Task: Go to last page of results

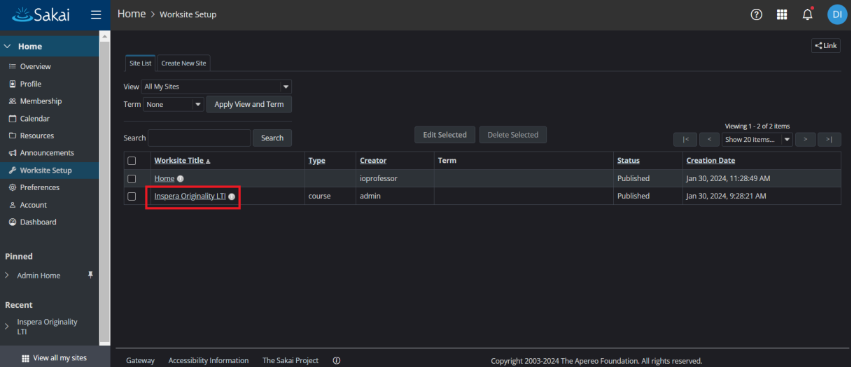Action: tap(829, 140)
